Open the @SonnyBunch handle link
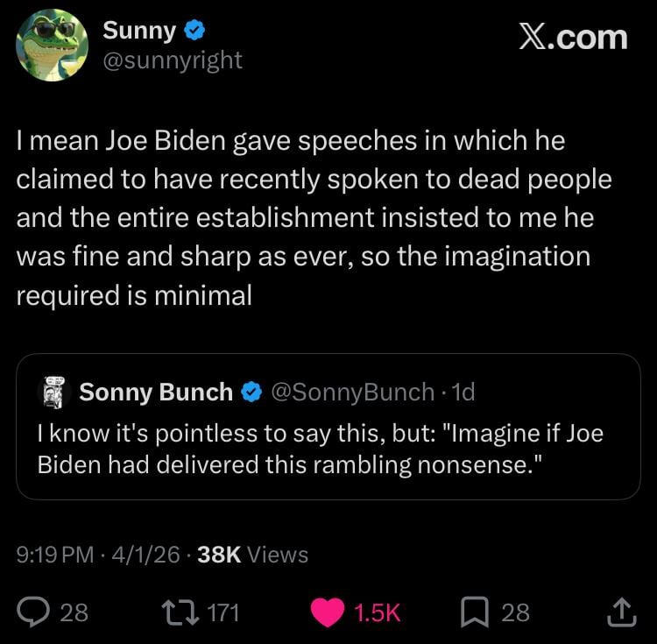Image resolution: width=657 pixels, height=644 pixels. point(353,393)
